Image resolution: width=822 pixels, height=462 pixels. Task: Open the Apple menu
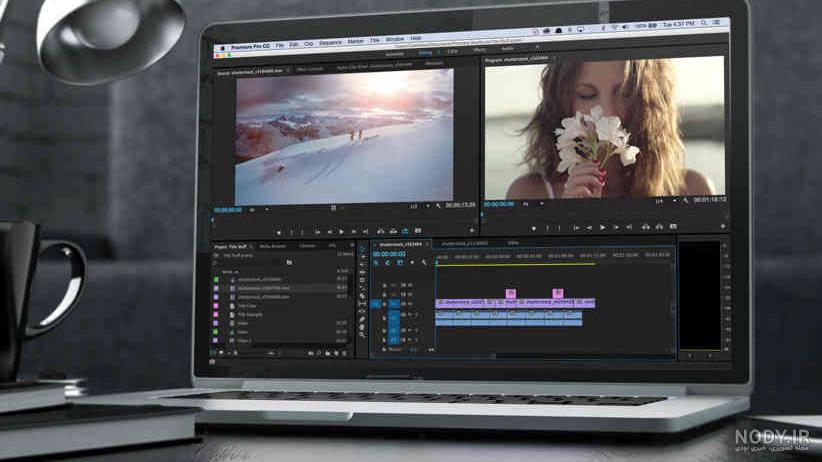[x=222, y=48]
